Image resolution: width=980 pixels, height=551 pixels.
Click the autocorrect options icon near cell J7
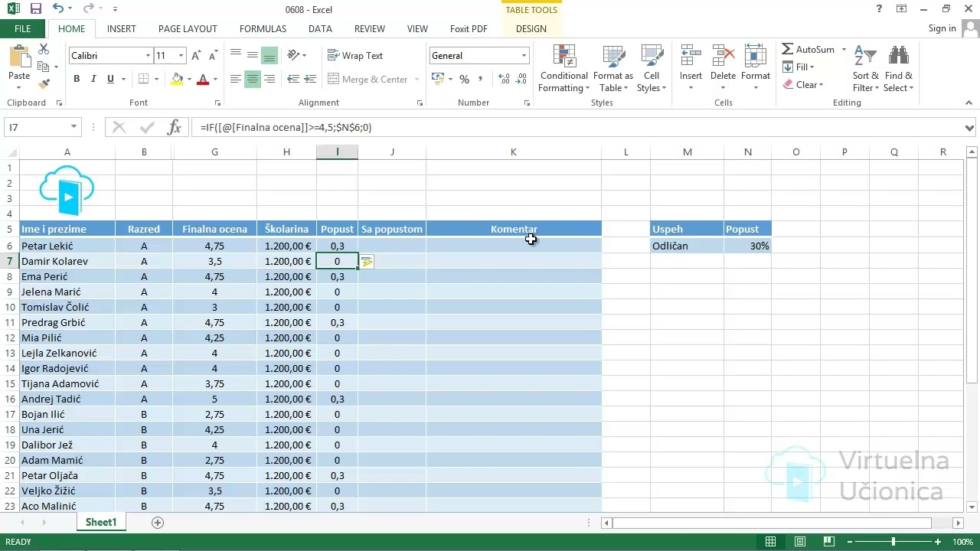[367, 262]
